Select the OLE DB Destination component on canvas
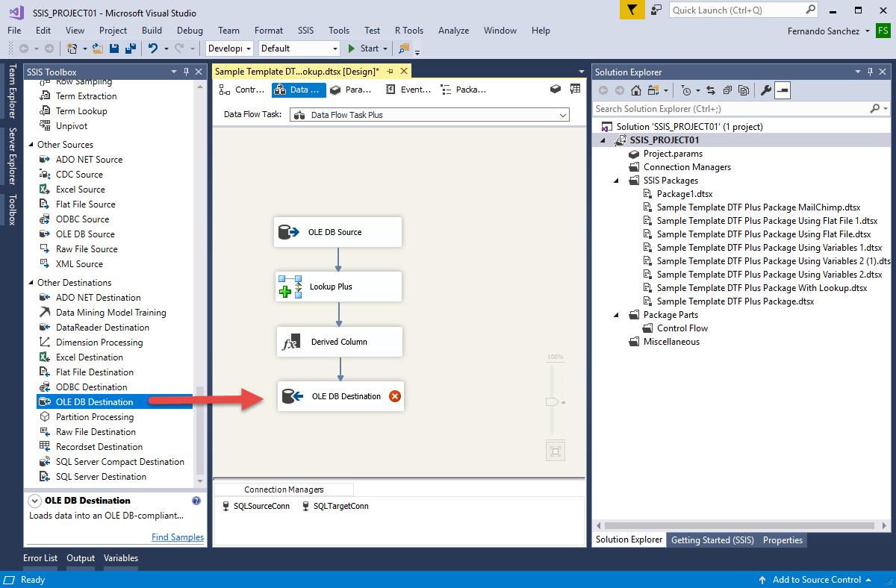This screenshot has height=588, width=896. [341, 396]
